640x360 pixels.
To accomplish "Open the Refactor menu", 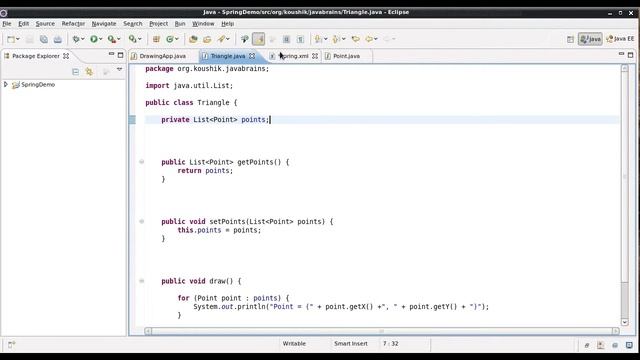I will tap(73, 24).
